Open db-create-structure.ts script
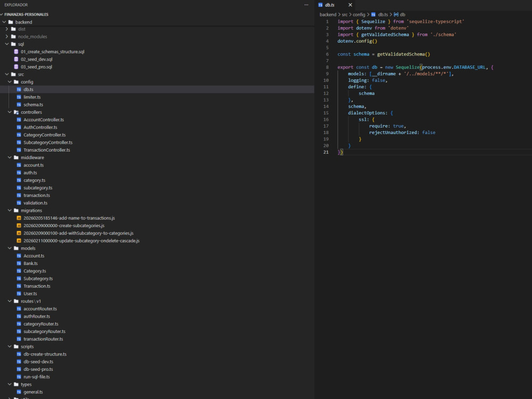This screenshot has width=532, height=399. pyautogui.click(x=45, y=354)
